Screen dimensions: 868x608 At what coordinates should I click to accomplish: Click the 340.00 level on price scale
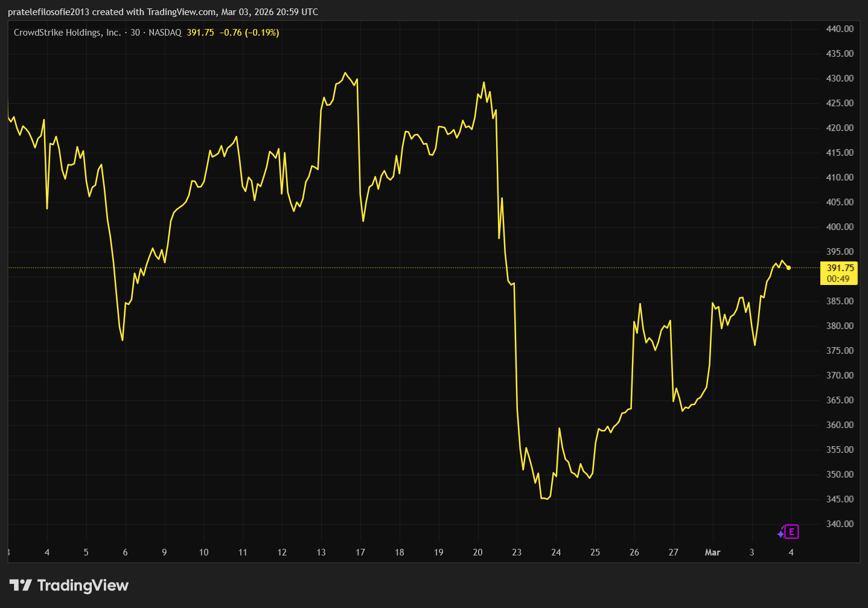(840, 524)
